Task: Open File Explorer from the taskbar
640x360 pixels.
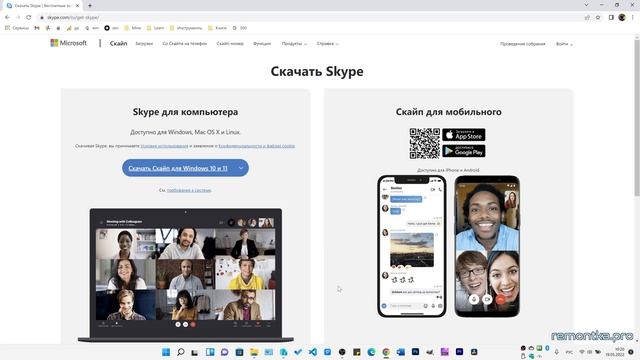Action: click(x=254, y=352)
